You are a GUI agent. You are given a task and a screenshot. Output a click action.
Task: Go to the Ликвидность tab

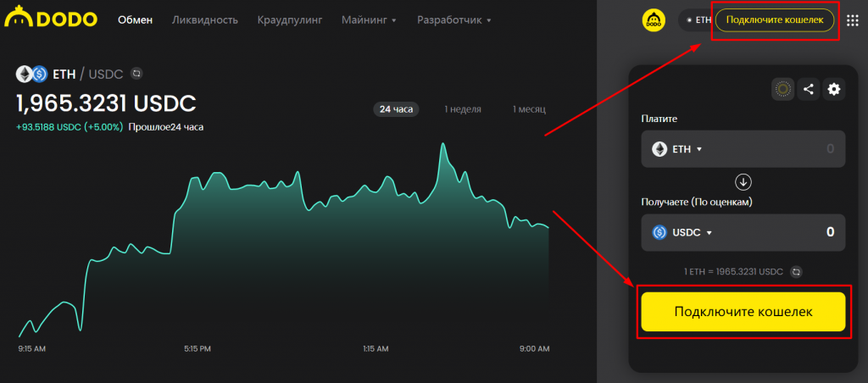coord(205,20)
